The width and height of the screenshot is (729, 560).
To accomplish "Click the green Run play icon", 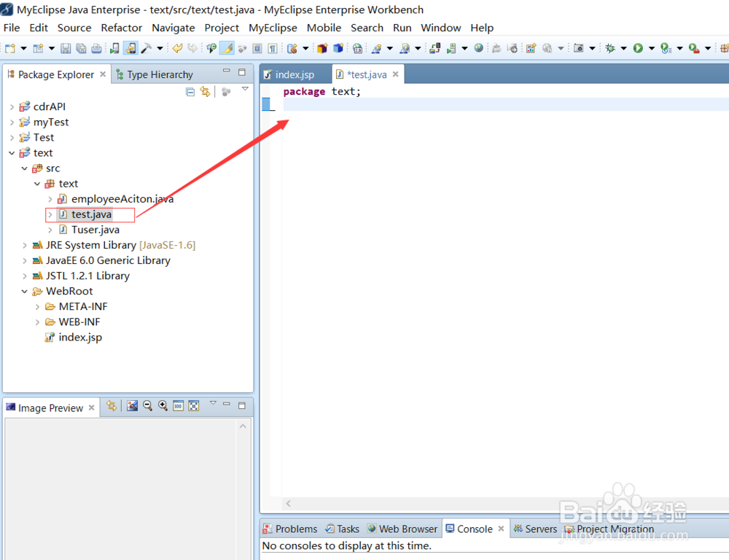I will pyautogui.click(x=638, y=48).
